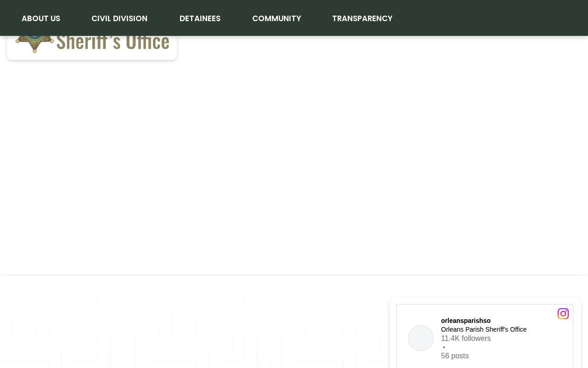The height and width of the screenshot is (368, 588).
Task: Click the Instagram icon in the widget
Action: pyautogui.click(x=563, y=314)
